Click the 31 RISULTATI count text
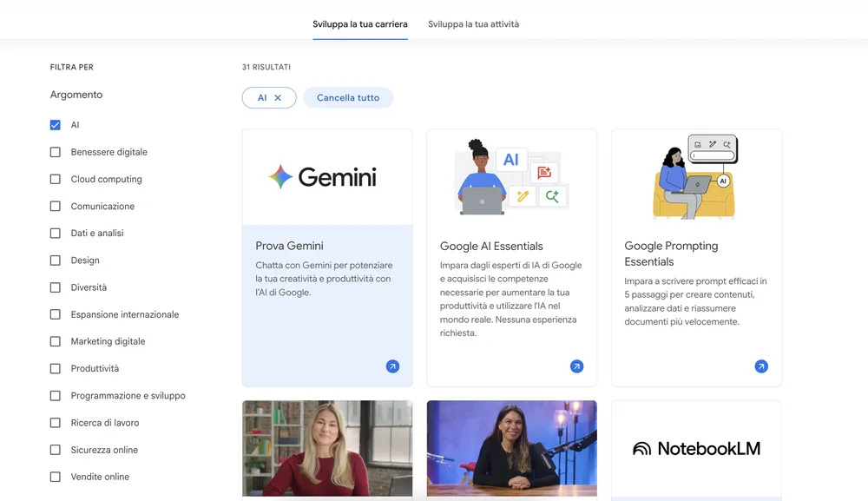Image resolution: width=868 pixels, height=501 pixels. [266, 67]
